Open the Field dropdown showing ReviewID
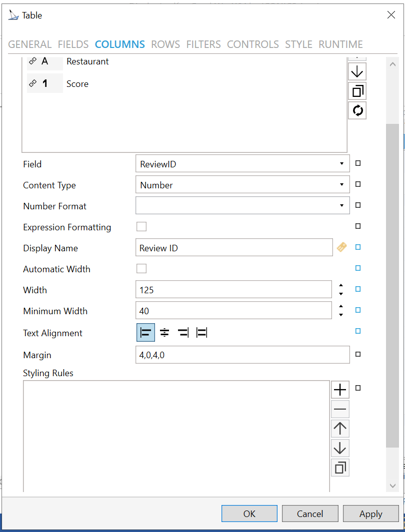This screenshot has width=405, height=532. point(242,164)
